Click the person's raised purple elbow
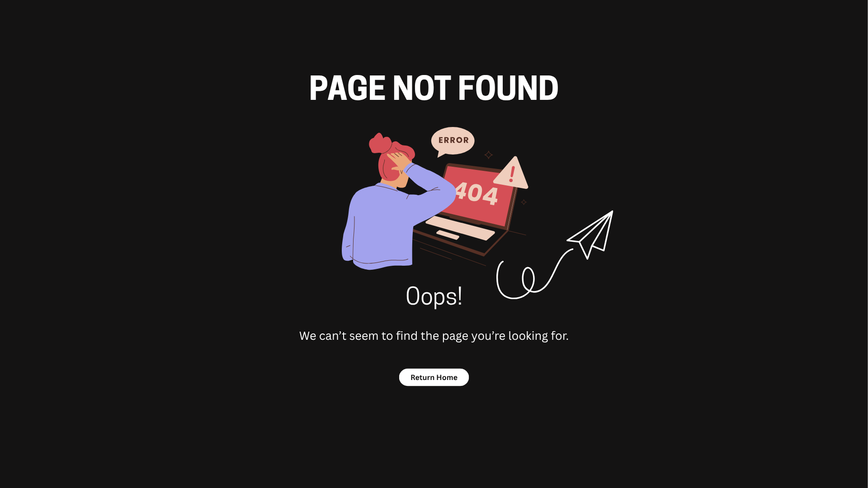The height and width of the screenshot is (488, 868). (445, 190)
